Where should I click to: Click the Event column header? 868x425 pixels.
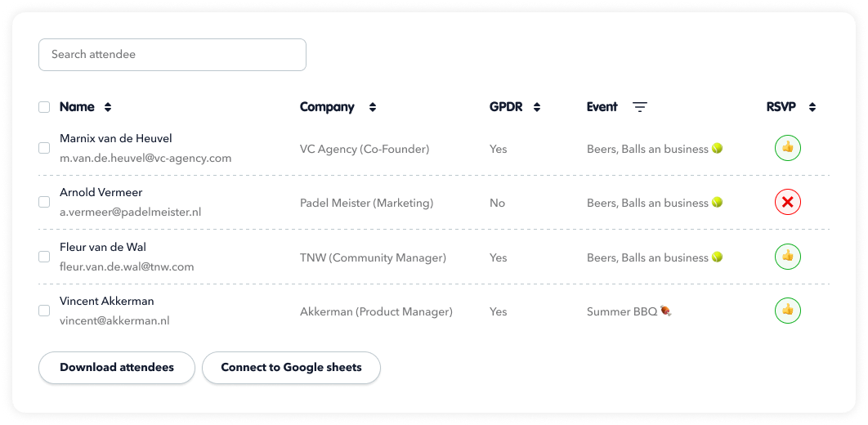602,107
